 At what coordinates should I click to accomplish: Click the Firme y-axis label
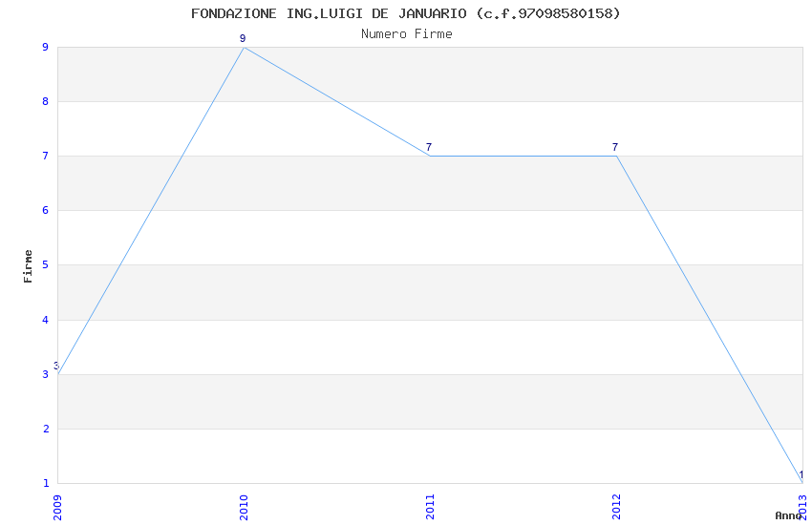(28, 266)
